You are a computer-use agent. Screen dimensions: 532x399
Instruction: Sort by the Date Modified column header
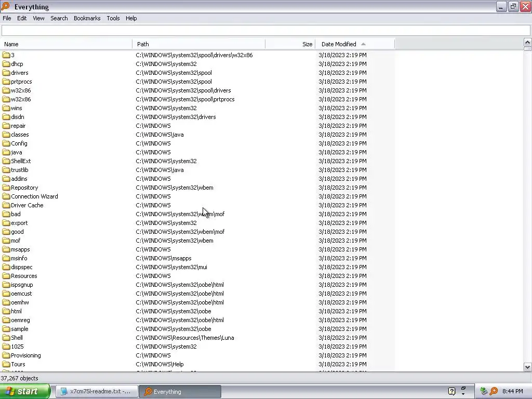[x=355, y=44]
